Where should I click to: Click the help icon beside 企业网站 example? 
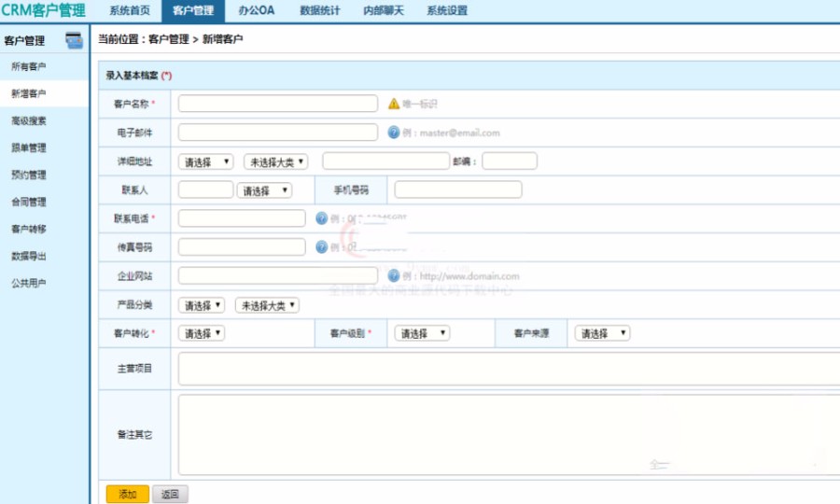pyautogui.click(x=394, y=275)
